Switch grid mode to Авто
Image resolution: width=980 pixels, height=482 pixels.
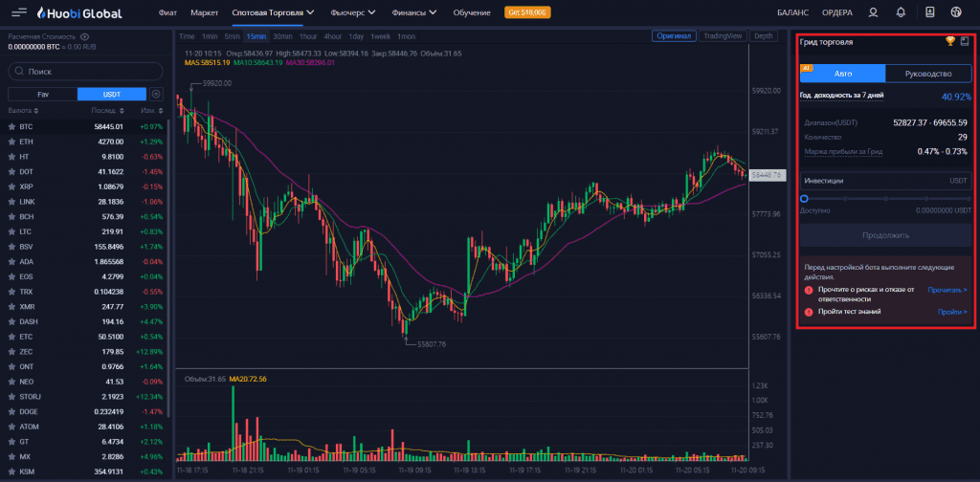842,74
